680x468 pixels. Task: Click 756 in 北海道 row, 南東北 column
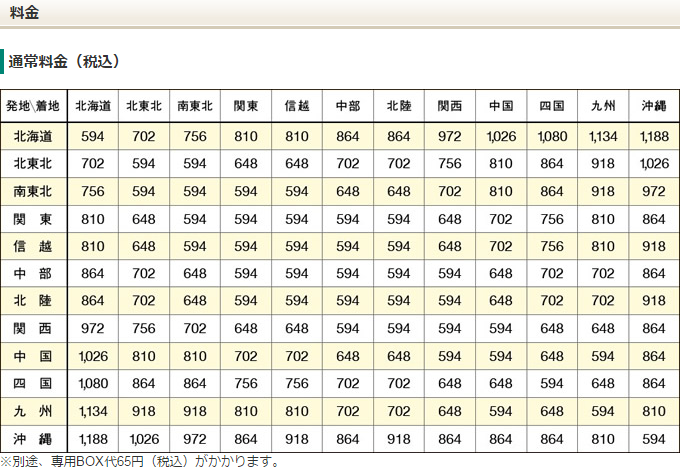[x=195, y=136]
